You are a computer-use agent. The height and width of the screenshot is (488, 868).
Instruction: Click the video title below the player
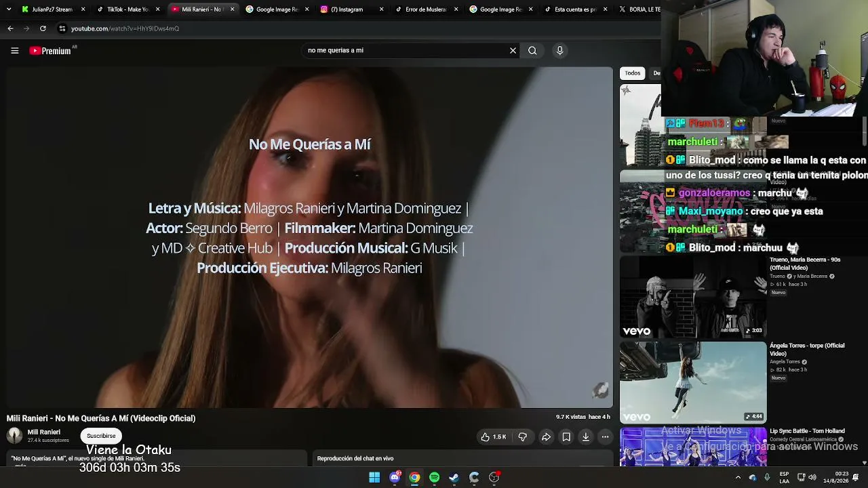point(101,418)
